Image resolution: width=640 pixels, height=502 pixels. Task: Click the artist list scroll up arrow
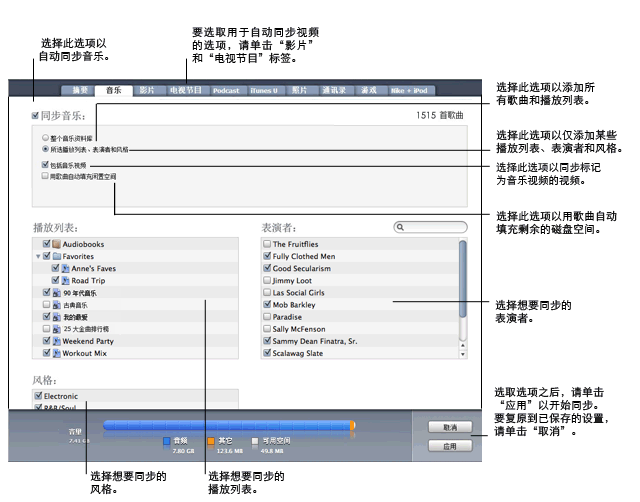click(x=462, y=345)
